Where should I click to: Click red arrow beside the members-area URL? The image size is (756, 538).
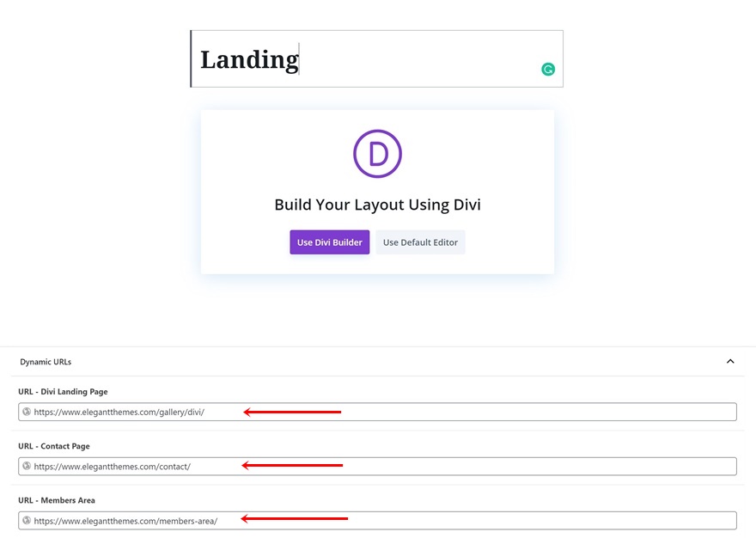click(295, 519)
